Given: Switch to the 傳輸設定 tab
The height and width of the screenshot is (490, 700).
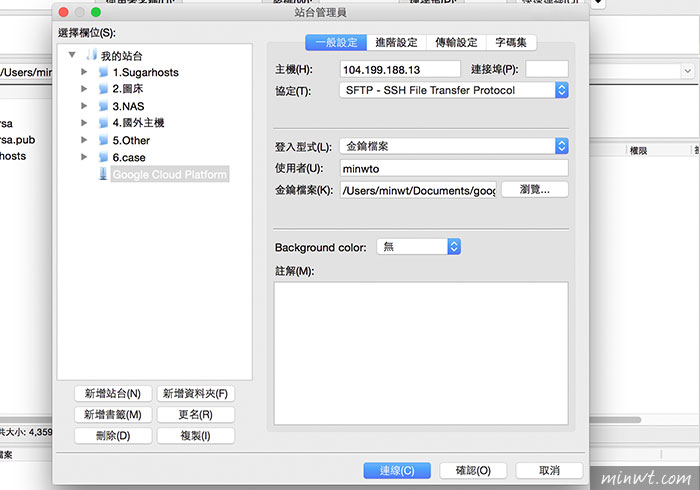Looking at the screenshot, I should point(456,42).
